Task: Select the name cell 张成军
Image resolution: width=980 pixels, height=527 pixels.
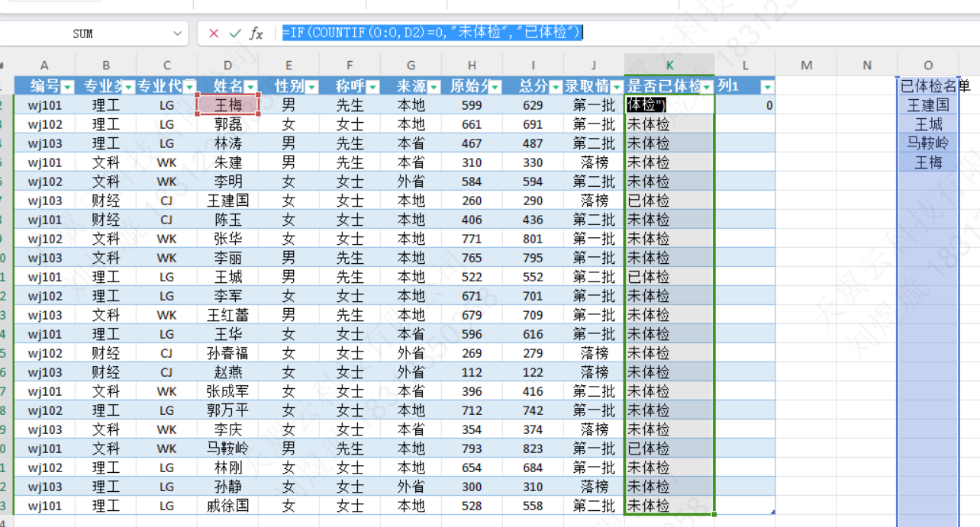Action: pos(227,391)
